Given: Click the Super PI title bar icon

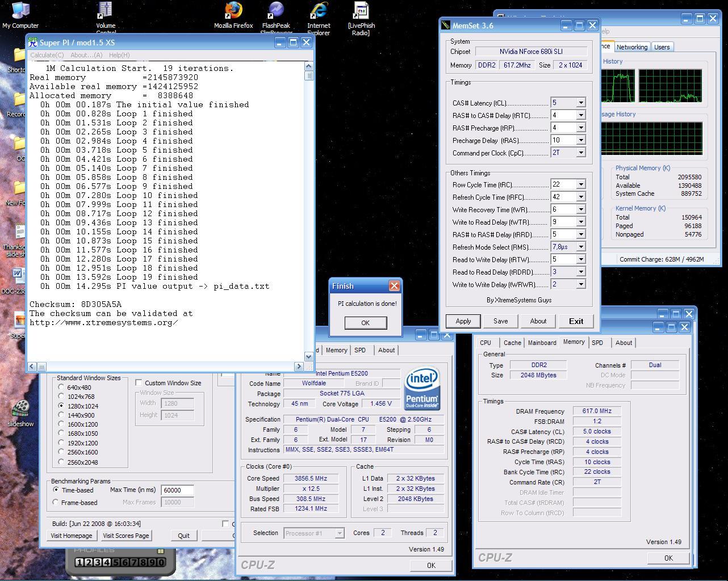Looking at the screenshot, I should 34,43.
